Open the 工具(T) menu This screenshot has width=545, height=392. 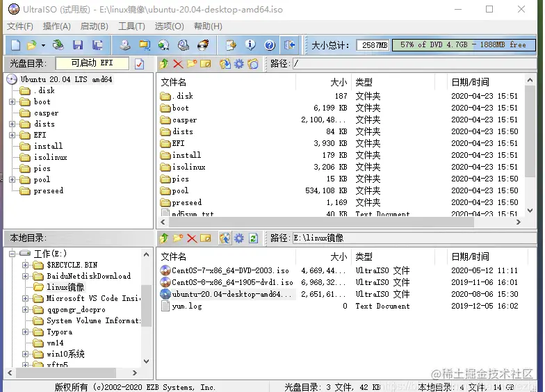click(131, 26)
